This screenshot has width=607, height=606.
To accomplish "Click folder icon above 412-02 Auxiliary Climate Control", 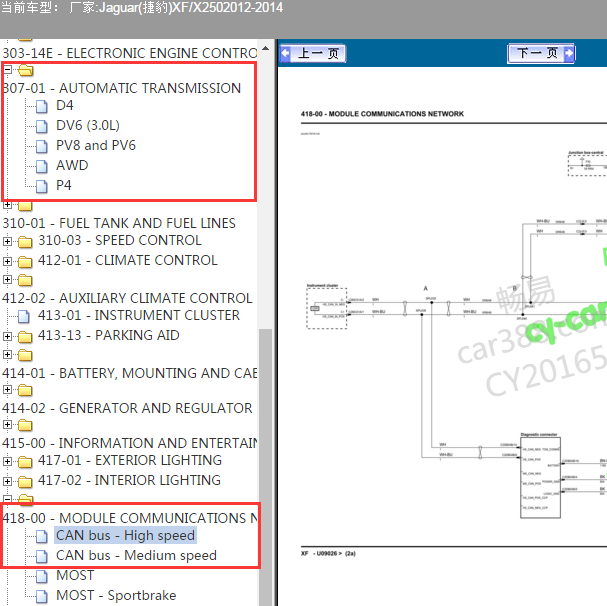I will pos(25,280).
